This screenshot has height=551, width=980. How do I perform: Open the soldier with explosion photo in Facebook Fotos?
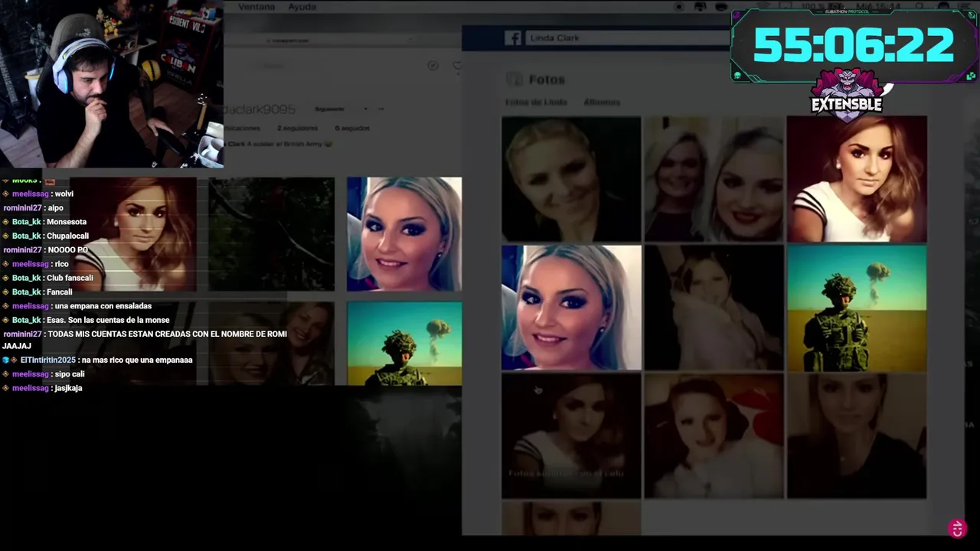click(x=857, y=308)
